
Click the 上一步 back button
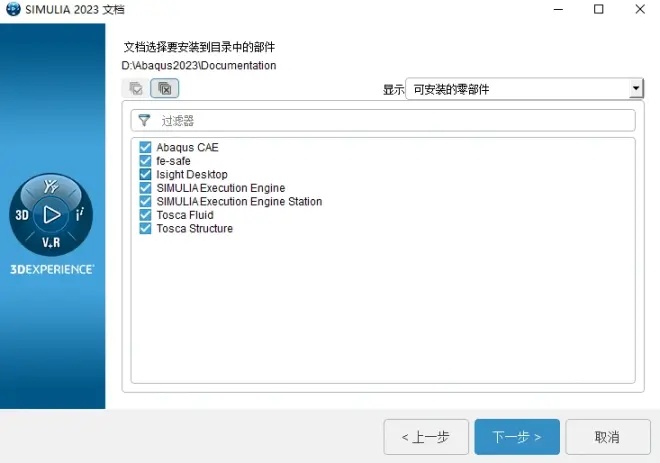click(x=426, y=437)
